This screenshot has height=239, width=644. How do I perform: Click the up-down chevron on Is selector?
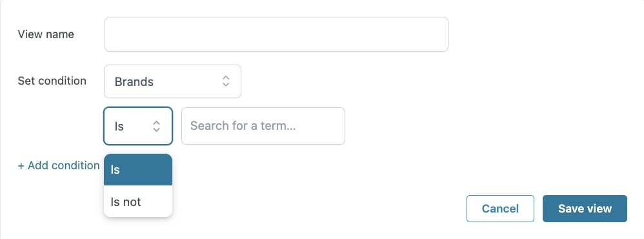(x=156, y=126)
